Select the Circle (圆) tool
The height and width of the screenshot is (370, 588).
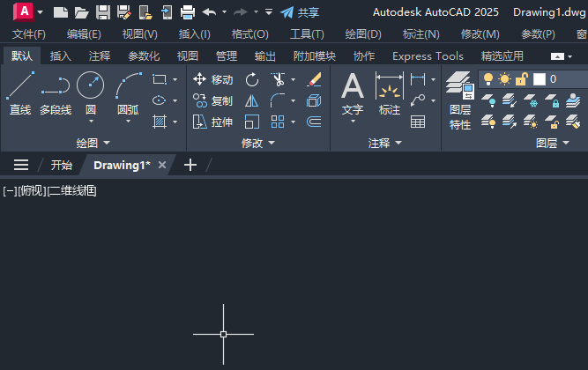click(91, 93)
